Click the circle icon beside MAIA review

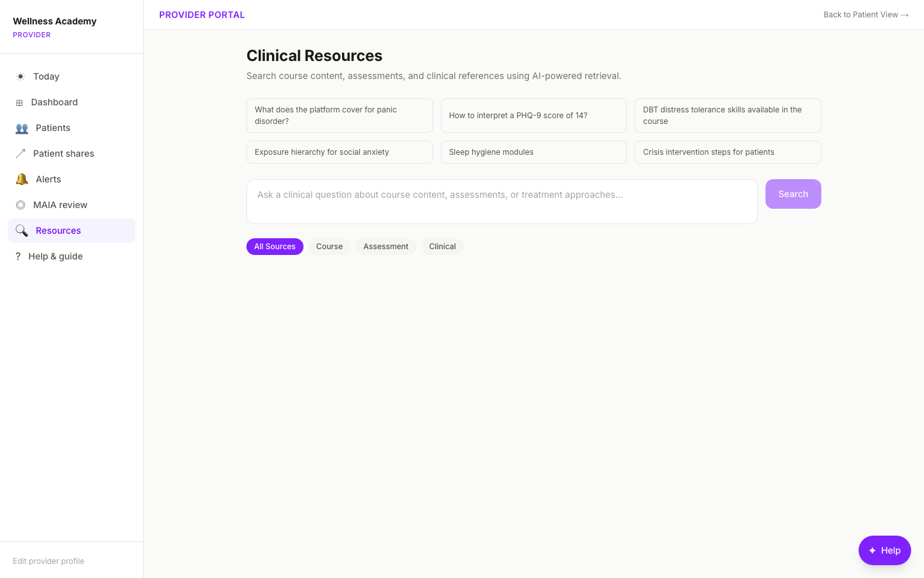point(21,205)
